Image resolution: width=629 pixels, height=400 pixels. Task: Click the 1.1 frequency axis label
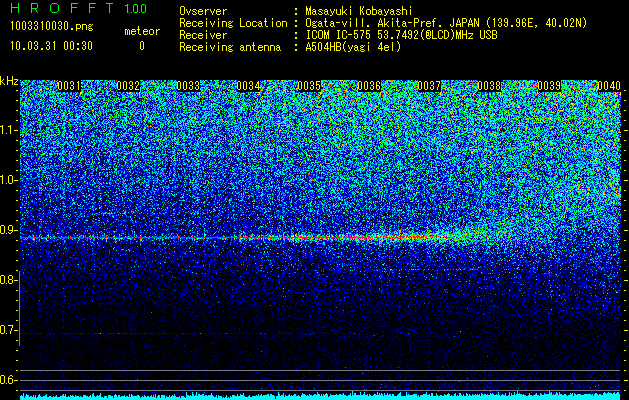8,130
